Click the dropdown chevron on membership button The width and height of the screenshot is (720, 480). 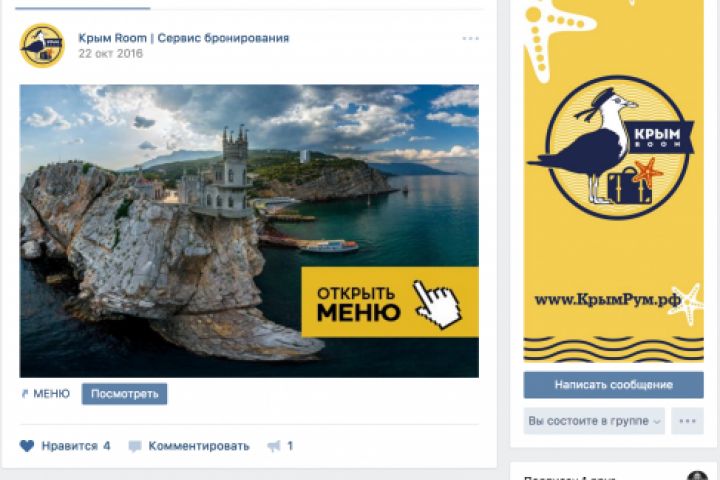tap(657, 422)
